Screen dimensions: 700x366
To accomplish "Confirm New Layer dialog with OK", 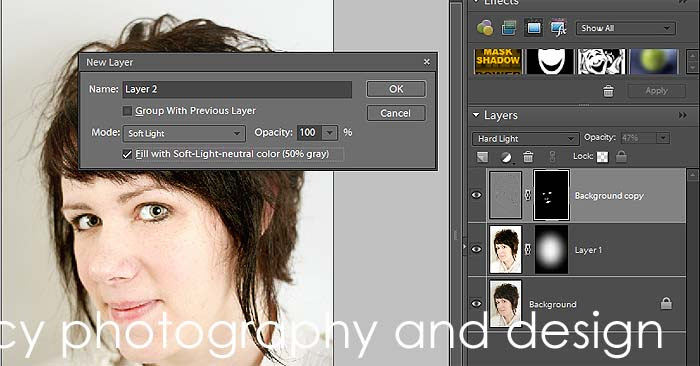I will pos(396,89).
